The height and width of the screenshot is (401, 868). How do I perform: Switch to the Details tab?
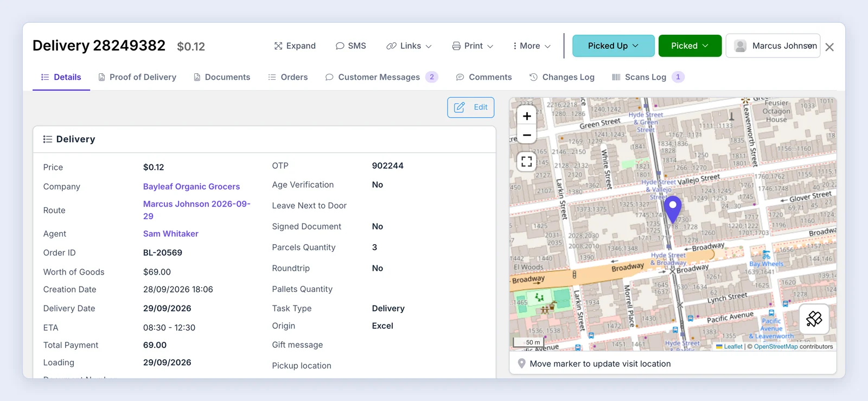(61, 77)
